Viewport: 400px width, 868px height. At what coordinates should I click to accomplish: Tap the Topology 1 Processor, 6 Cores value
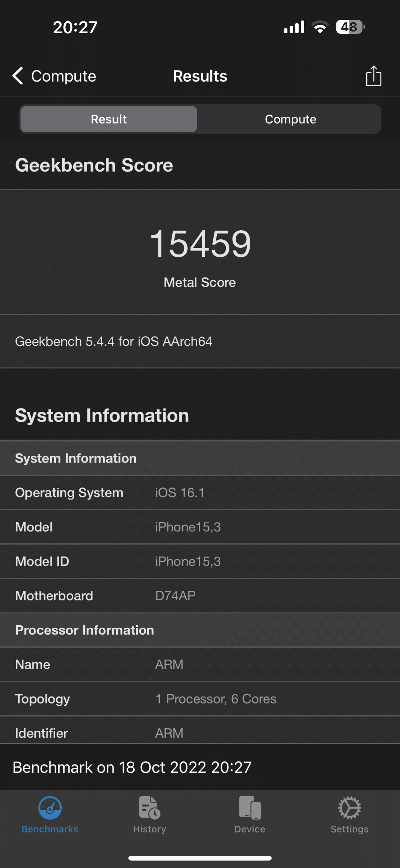pos(216,699)
